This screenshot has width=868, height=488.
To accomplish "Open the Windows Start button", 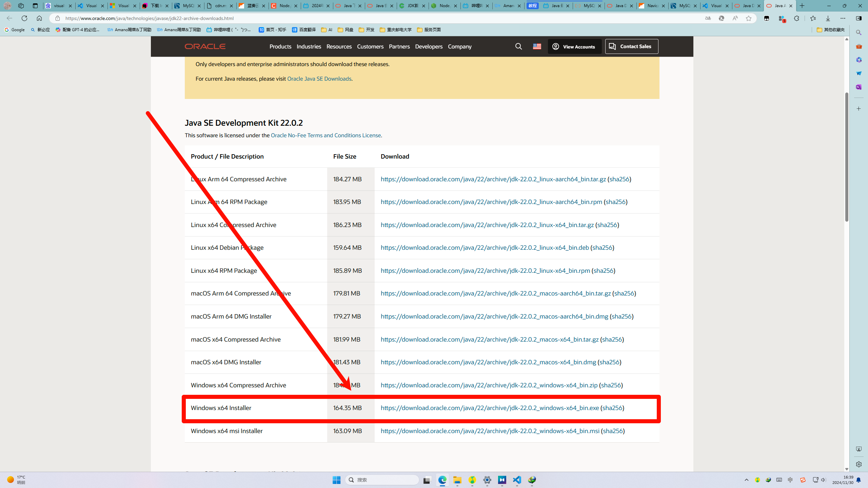I will (336, 480).
